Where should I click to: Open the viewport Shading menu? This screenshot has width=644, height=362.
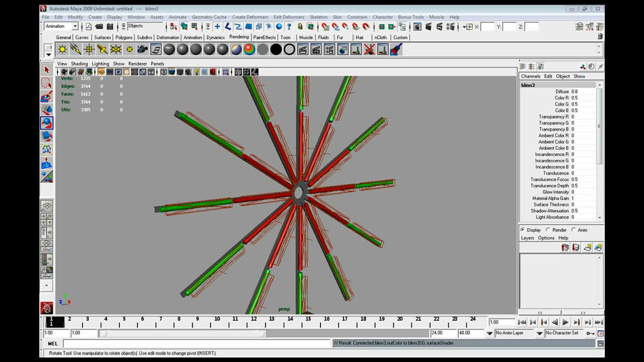(x=79, y=64)
